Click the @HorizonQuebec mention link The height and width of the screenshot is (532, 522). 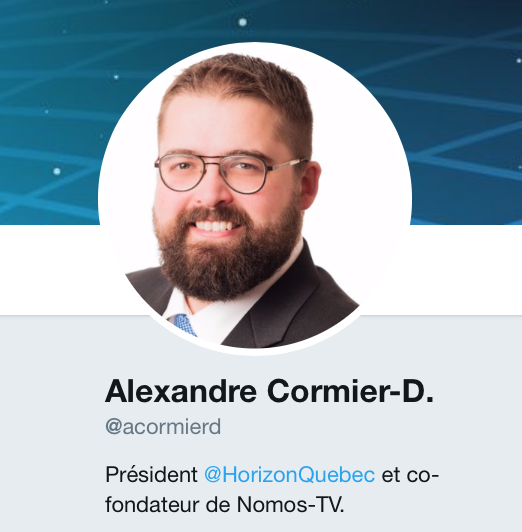point(289,474)
